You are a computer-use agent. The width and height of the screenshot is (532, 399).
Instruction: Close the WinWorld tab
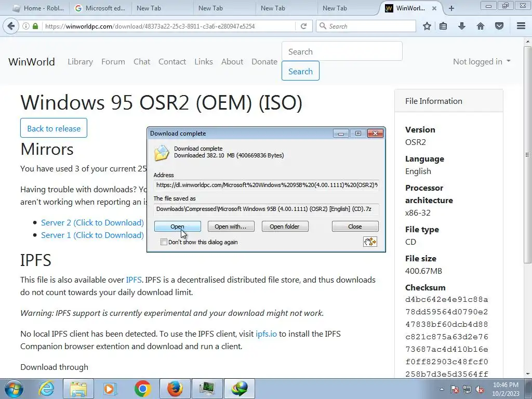(x=434, y=8)
